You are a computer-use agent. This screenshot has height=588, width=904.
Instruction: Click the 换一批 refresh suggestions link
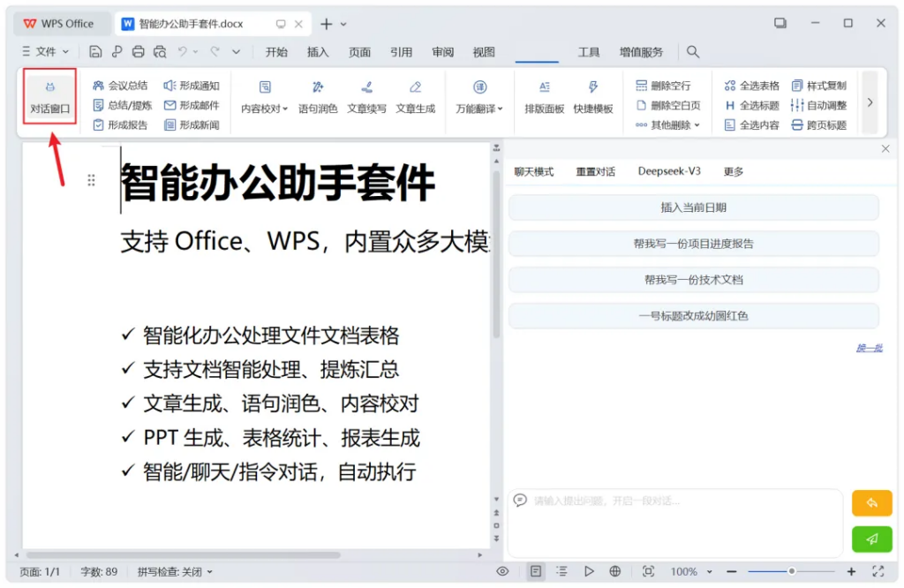[x=869, y=348]
